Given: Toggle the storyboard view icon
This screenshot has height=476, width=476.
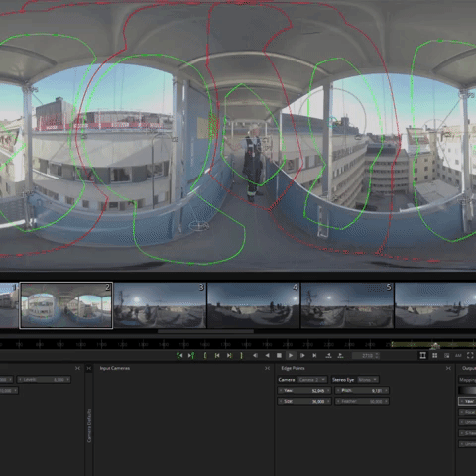Looking at the screenshot, I should point(422,356).
